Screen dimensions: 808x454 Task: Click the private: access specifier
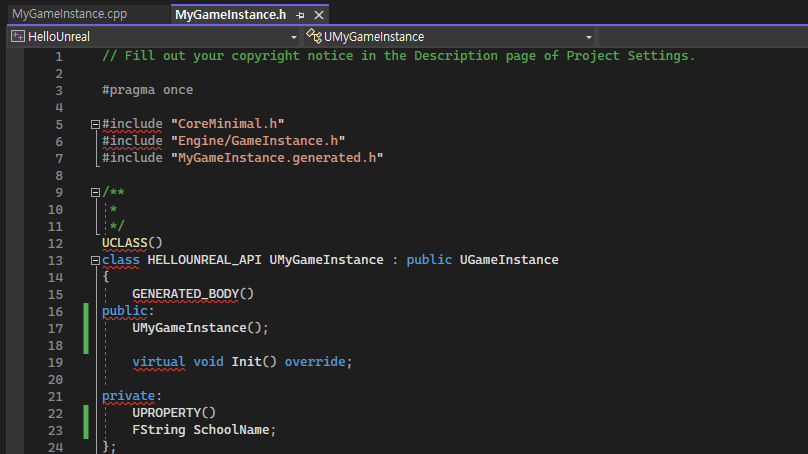tap(132, 396)
